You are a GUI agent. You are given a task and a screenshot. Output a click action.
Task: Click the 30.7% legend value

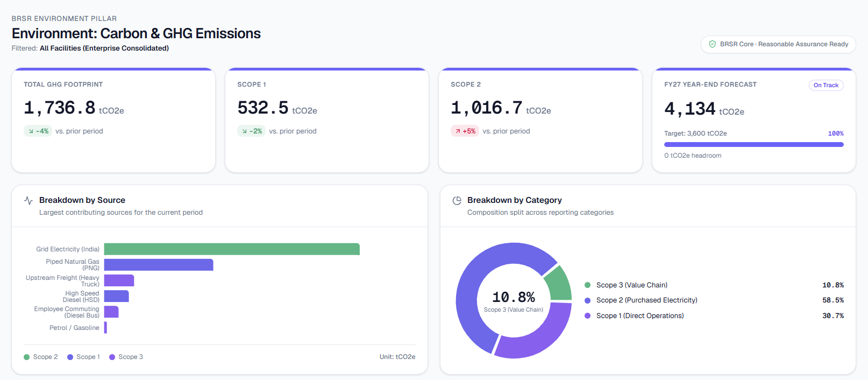tap(833, 316)
